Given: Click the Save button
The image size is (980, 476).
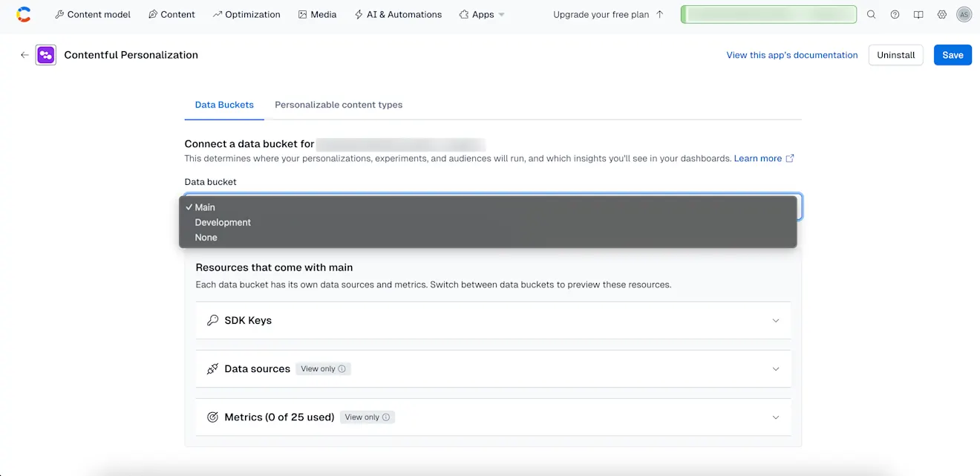Looking at the screenshot, I should coord(953,54).
